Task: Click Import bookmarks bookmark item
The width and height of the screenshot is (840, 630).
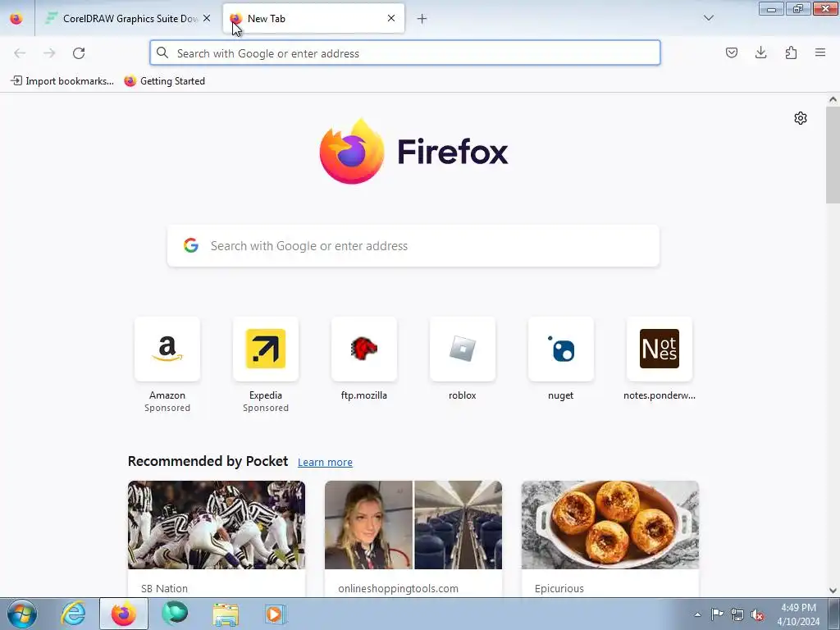Action: pos(62,81)
